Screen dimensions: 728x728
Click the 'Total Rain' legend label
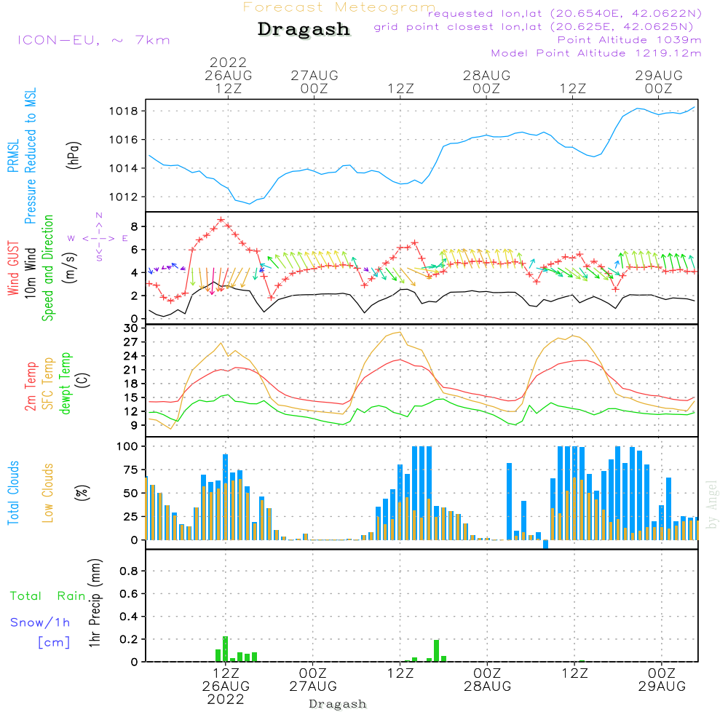click(x=48, y=596)
